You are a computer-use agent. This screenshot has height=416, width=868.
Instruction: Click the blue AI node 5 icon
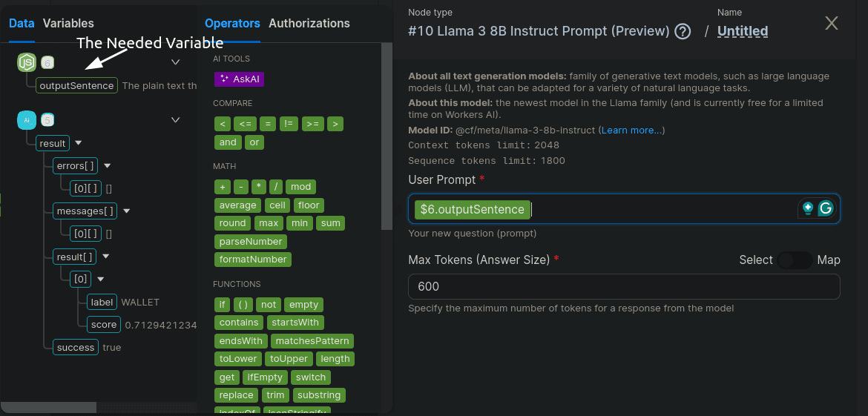[27, 119]
